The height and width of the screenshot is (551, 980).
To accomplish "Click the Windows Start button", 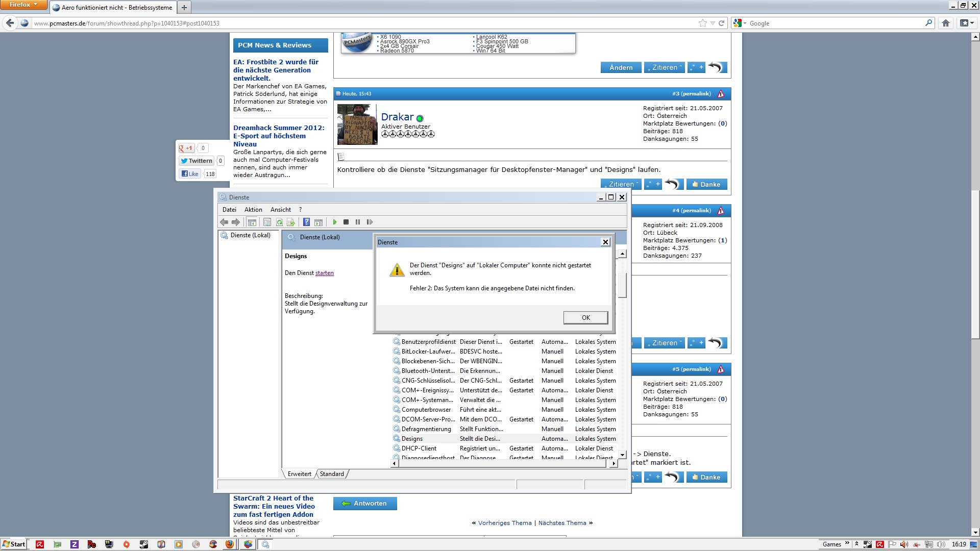I will point(14,544).
